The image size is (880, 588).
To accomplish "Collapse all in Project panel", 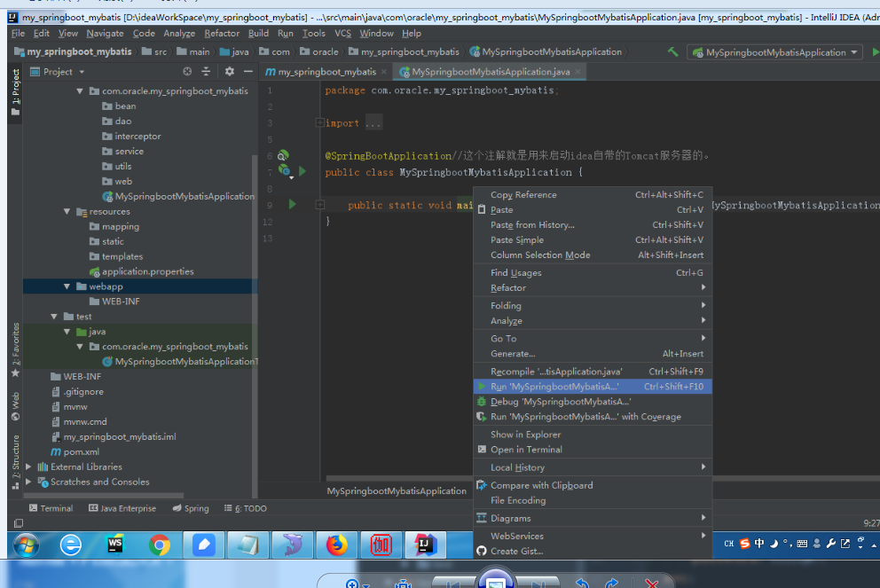I will coord(206,71).
